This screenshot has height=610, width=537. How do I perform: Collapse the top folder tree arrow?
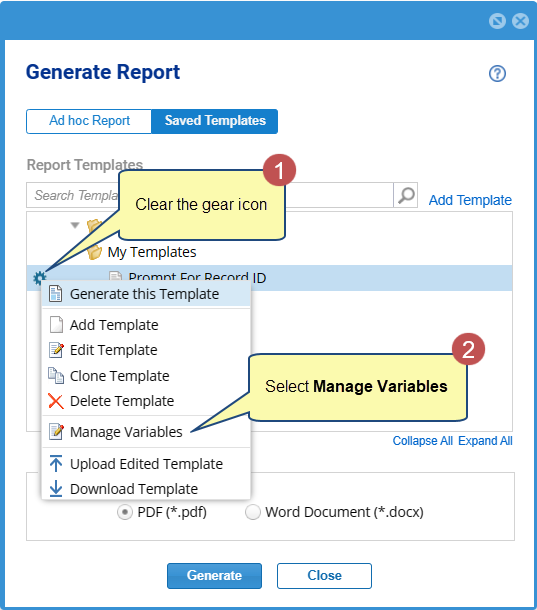75,225
